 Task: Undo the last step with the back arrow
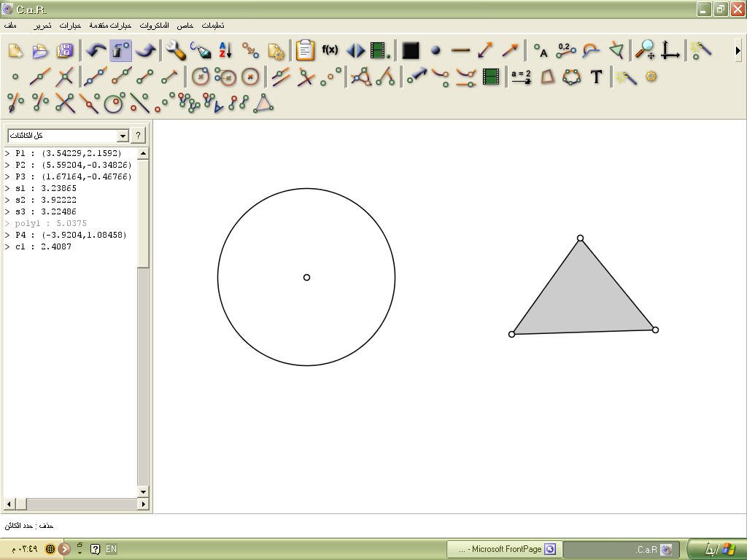[x=96, y=50]
